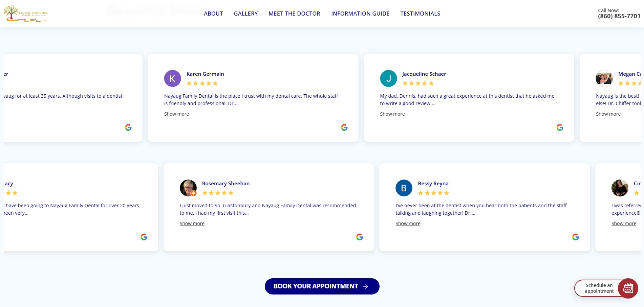The image size is (644, 307).
Task: Click BOOK YOUR APPOINTMENT
Action: pyautogui.click(x=322, y=286)
